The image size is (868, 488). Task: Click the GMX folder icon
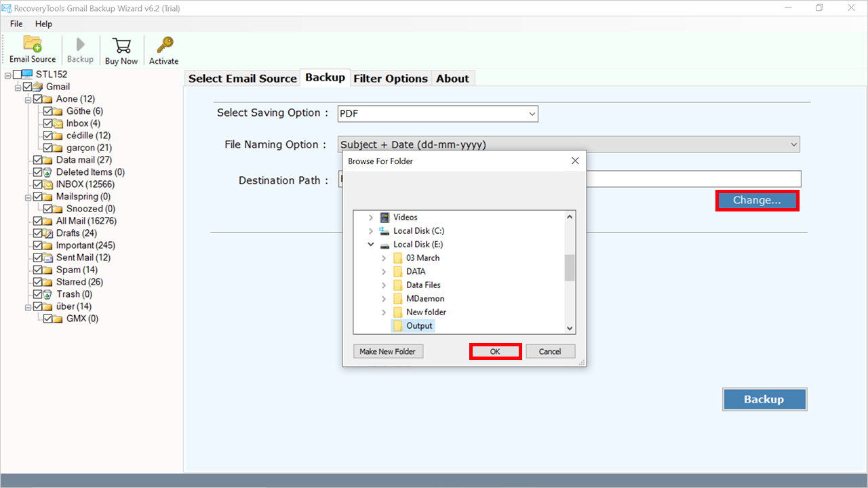point(58,319)
